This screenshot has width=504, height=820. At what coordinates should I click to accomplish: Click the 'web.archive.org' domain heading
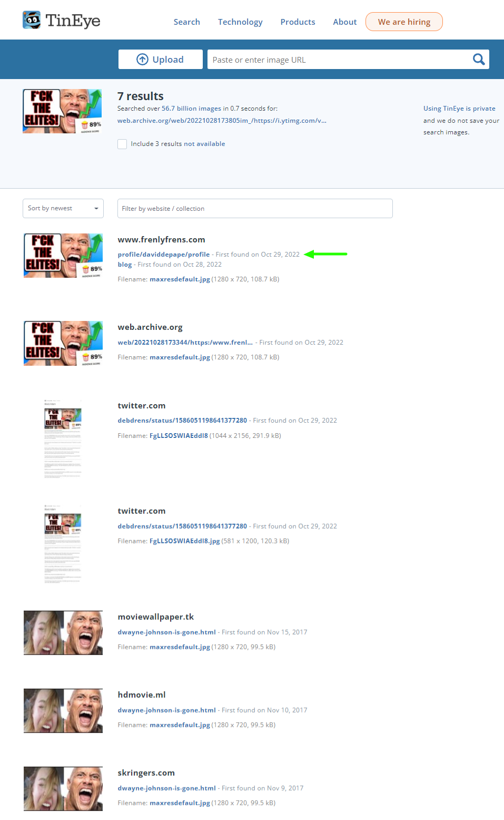click(x=150, y=327)
